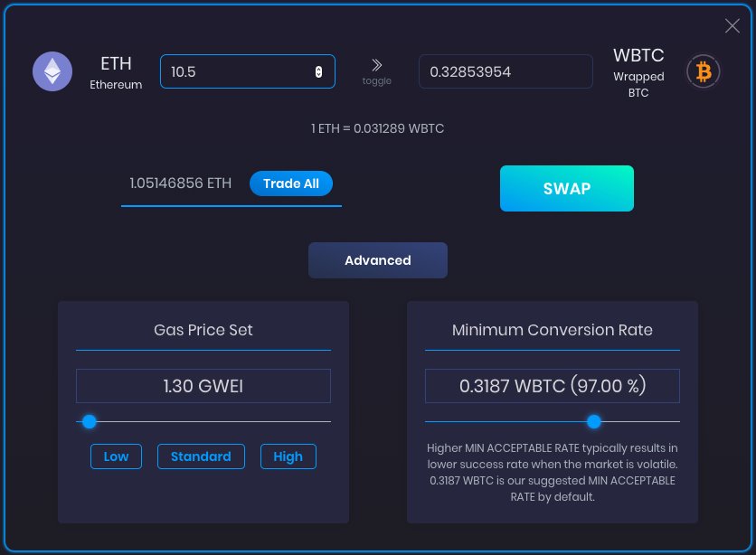Select the Standard gas price preset

point(201,456)
